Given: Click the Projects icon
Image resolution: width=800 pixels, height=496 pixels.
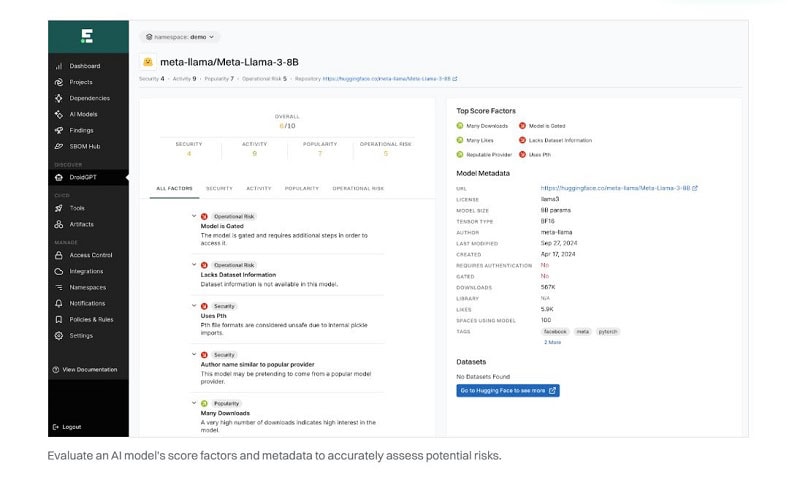Looking at the screenshot, I should click(x=59, y=82).
